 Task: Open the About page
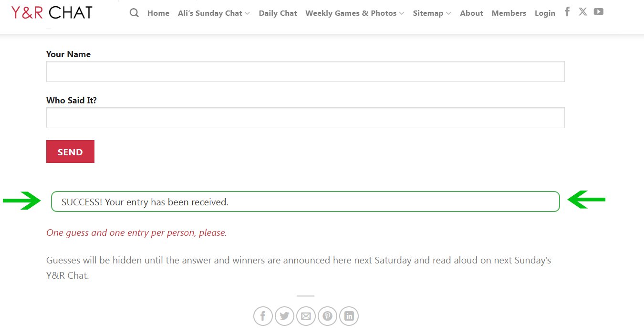472,13
